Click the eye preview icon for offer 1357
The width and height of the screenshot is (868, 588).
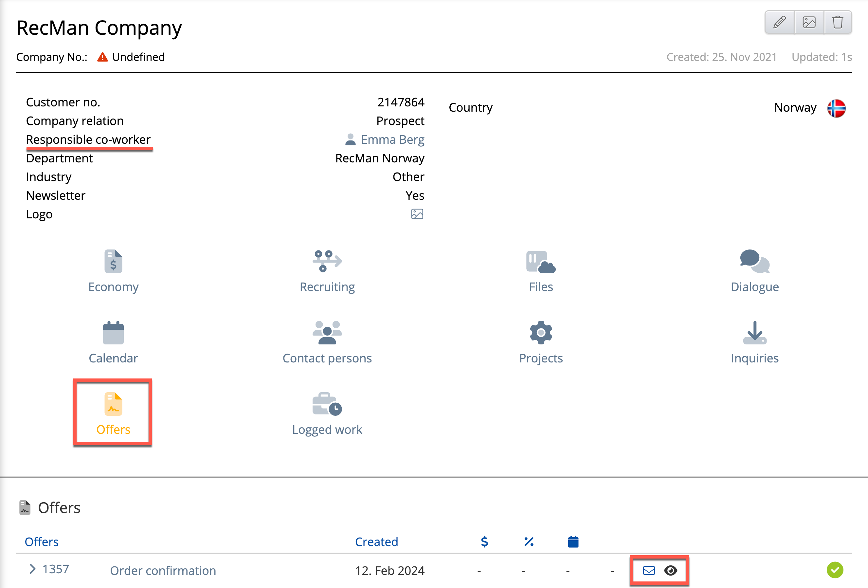tap(670, 570)
